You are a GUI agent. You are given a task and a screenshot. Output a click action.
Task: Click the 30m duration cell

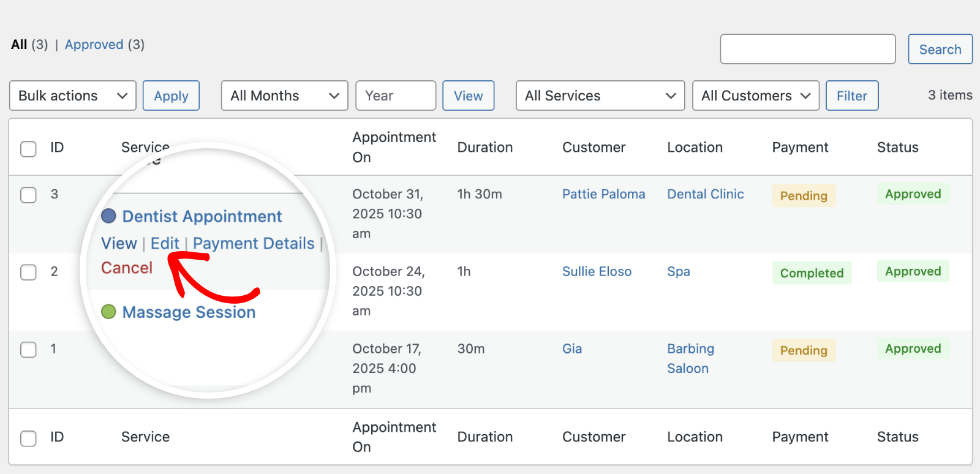point(471,348)
